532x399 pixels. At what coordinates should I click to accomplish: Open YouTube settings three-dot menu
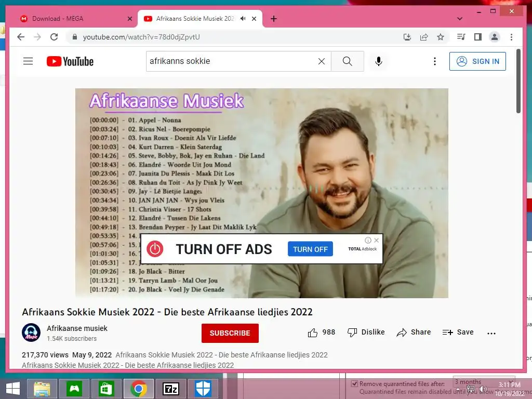point(435,61)
